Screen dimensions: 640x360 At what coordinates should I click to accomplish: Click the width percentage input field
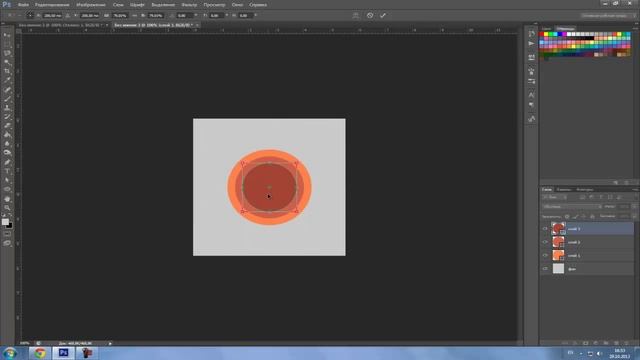pyautogui.click(x=120, y=16)
